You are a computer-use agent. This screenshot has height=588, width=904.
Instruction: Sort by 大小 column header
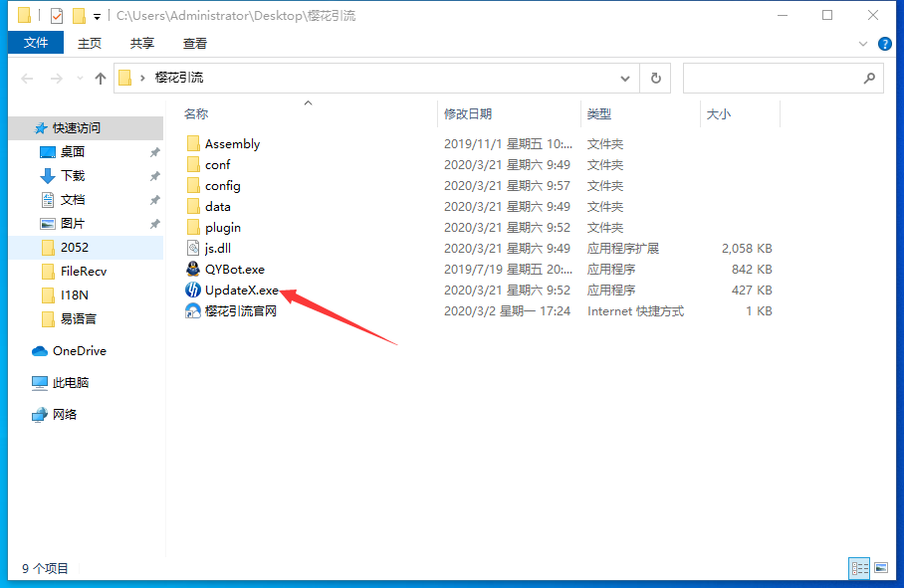click(x=719, y=114)
